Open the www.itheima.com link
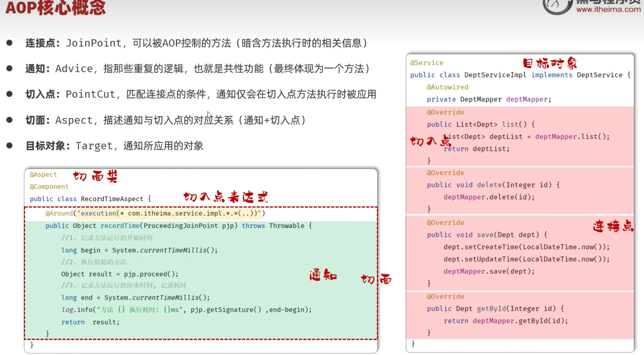Screen dimensions: 644x355 point(608,10)
